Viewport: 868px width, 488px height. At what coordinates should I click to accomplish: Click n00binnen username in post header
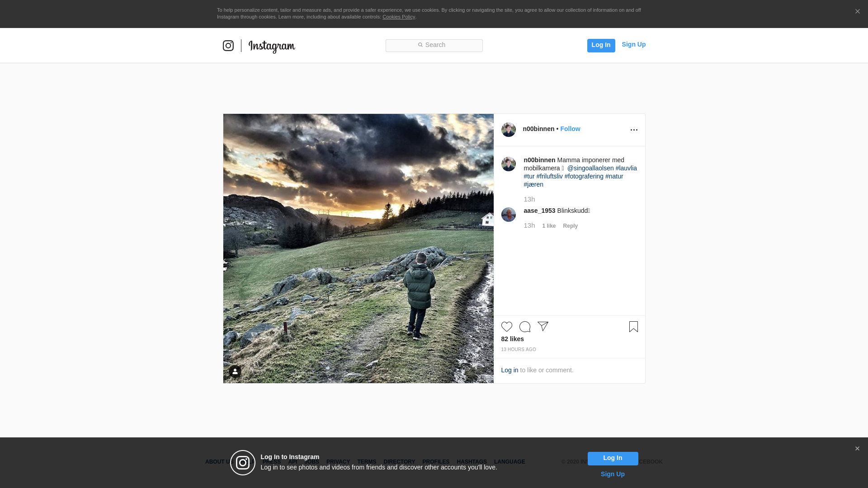coord(538,129)
